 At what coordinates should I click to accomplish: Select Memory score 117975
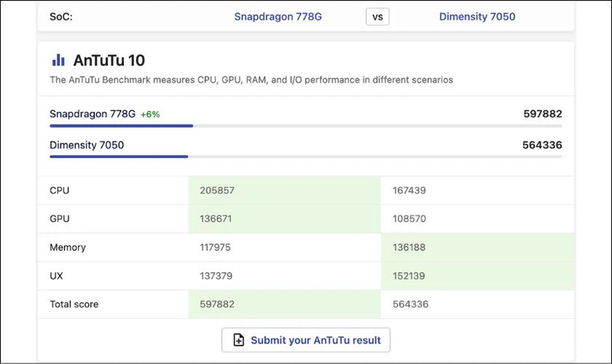(x=215, y=247)
